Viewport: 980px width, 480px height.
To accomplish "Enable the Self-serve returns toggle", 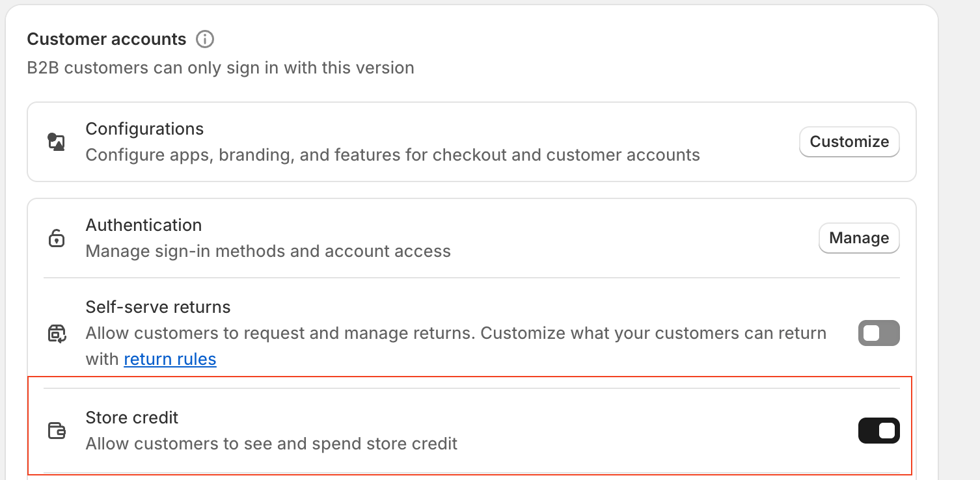I will click(878, 333).
